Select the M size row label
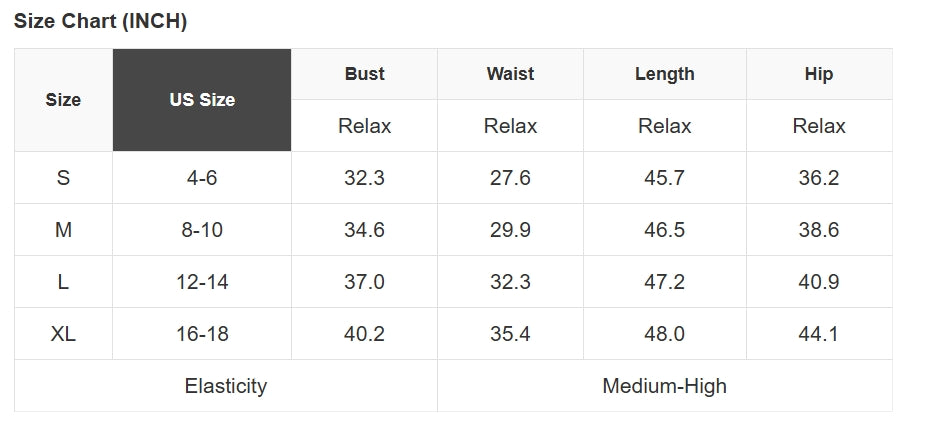 coord(63,230)
